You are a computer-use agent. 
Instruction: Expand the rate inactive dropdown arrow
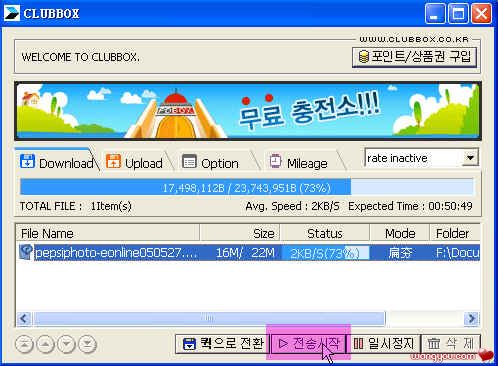pyautogui.click(x=470, y=158)
